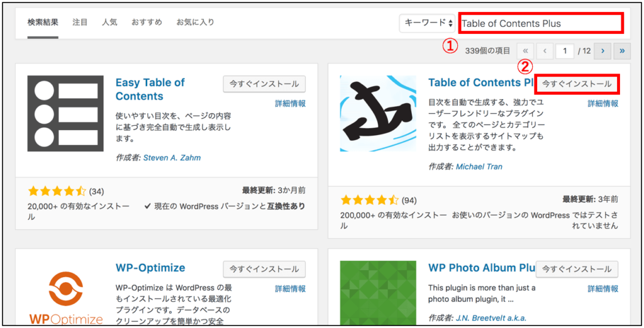Switch to the 人気 tab
This screenshot has width=644, height=328.
109,22
